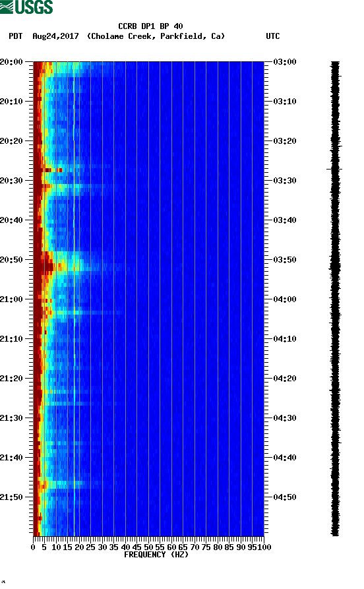The width and height of the screenshot is (364, 589).
Task: Click the USGS logo
Action: pos(26,7)
